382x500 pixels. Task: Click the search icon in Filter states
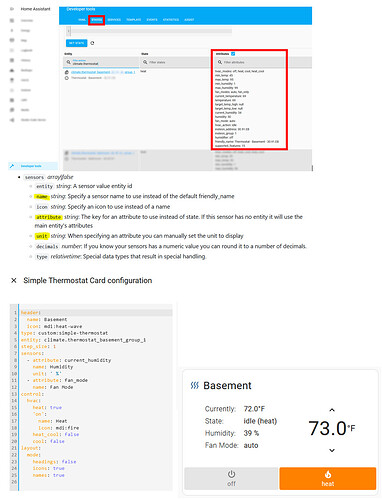pyautogui.click(x=145, y=62)
